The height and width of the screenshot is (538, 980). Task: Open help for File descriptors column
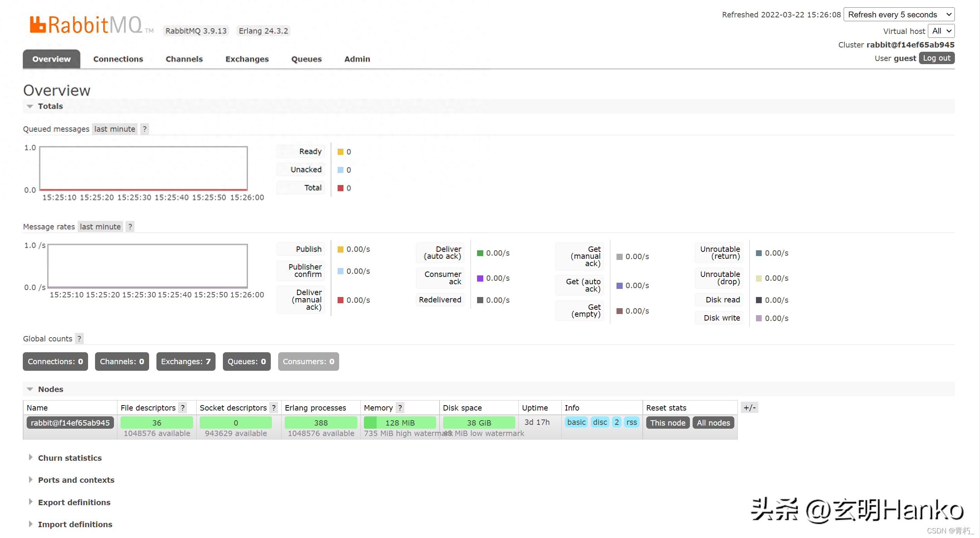(x=183, y=408)
